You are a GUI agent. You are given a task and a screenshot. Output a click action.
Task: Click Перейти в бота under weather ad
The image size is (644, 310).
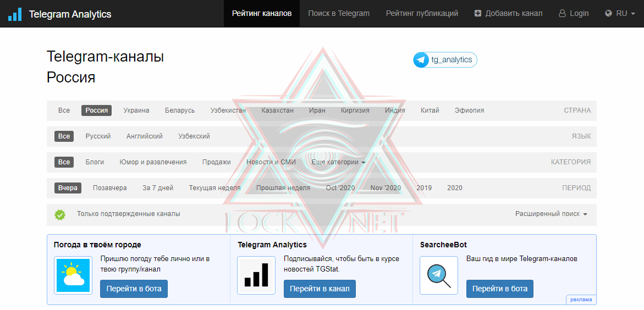(134, 289)
